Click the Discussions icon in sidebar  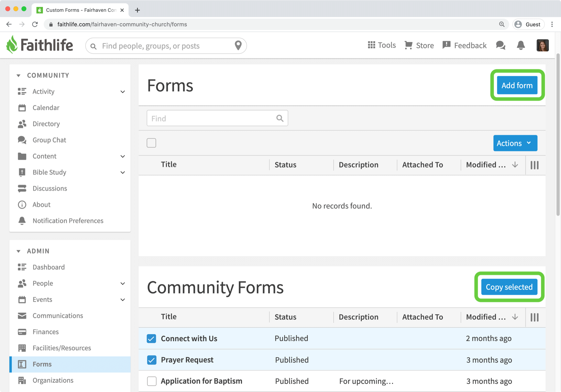(22, 188)
